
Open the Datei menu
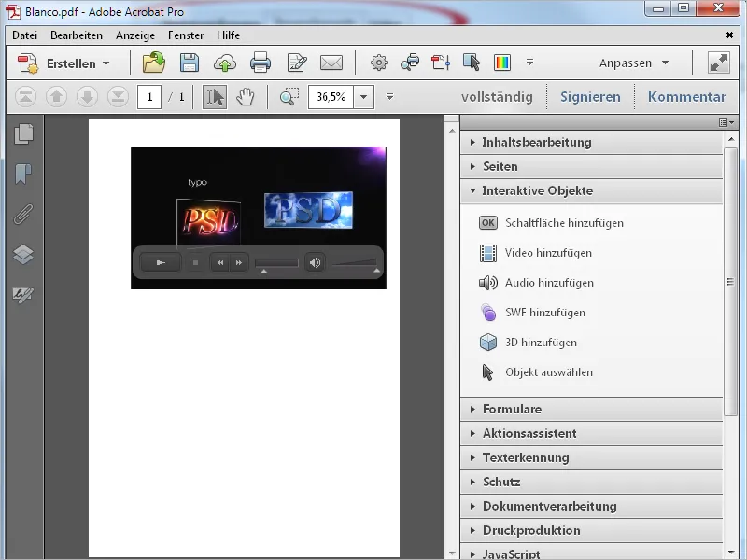pos(25,35)
